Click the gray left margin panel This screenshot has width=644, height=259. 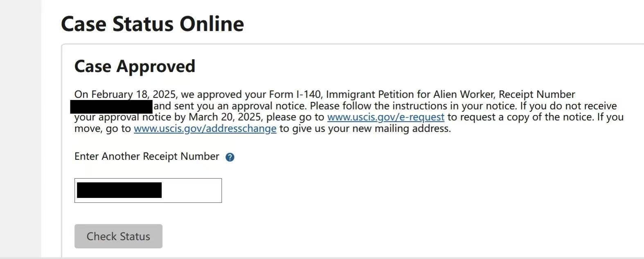[x=20, y=129]
